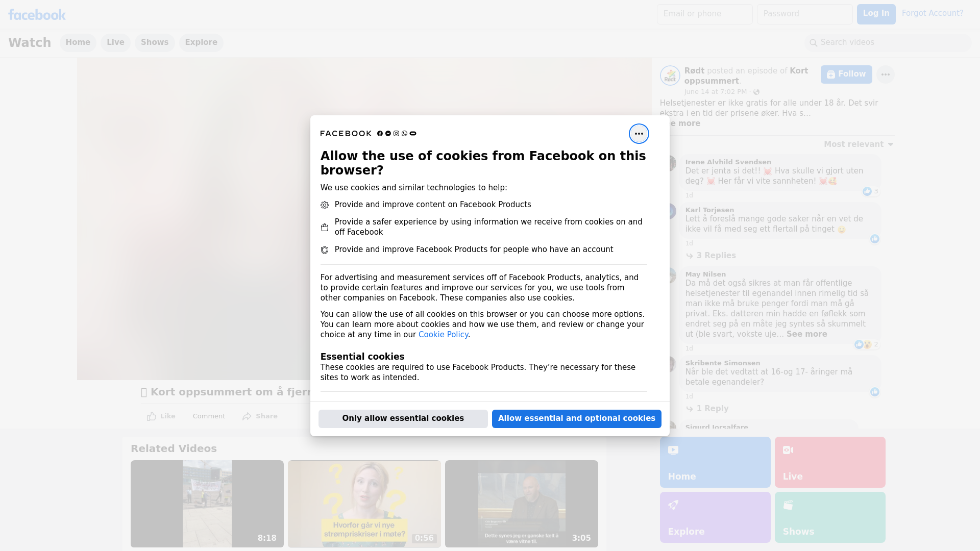
Task: Click the Comment button under the video
Action: coord(209,416)
